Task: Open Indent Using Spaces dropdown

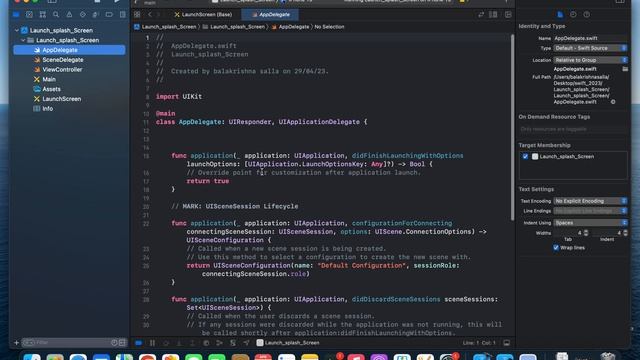Action: tap(590, 223)
